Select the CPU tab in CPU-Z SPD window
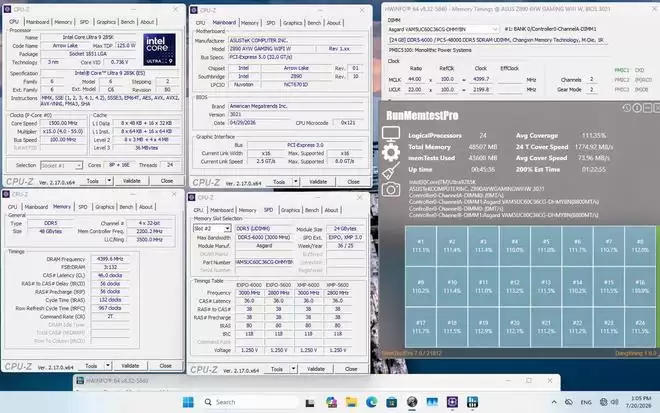Viewport: 660px width, 413px height. [x=198, y=210]
